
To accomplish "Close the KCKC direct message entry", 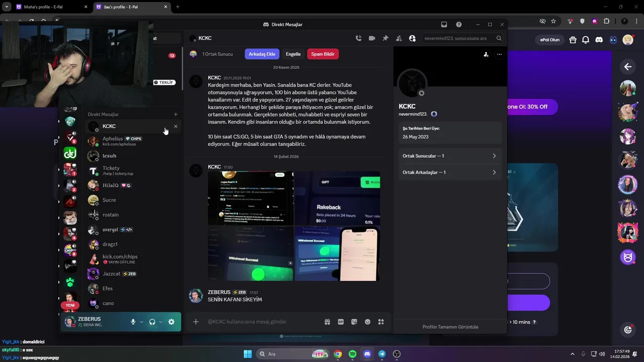I will pyautogui.click(x=176, y=126).
